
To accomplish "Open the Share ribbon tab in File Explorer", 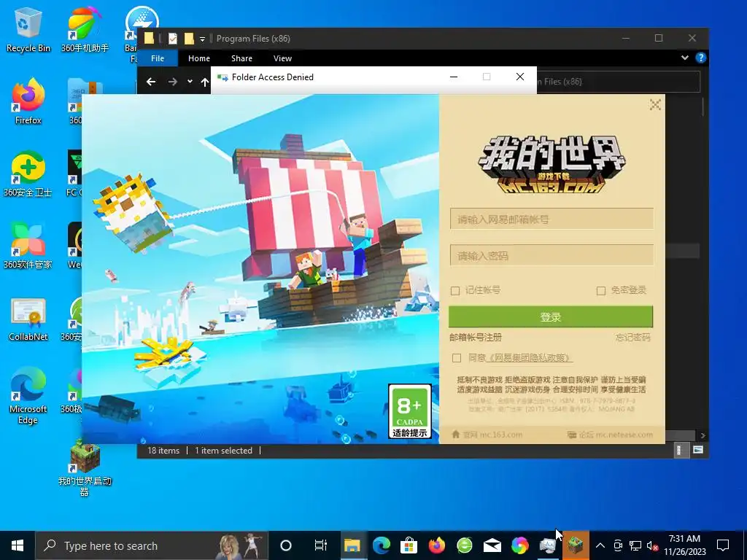I will point(241,58).
